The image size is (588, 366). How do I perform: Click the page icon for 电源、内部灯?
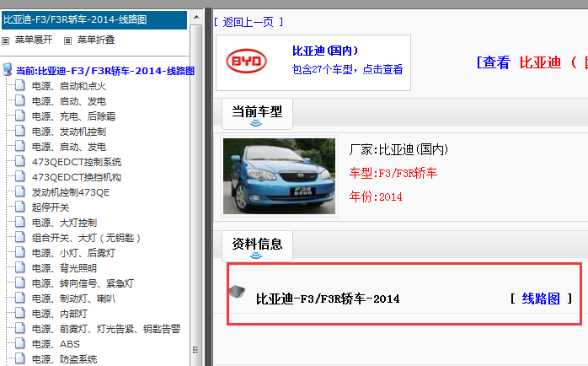[20, 313]
